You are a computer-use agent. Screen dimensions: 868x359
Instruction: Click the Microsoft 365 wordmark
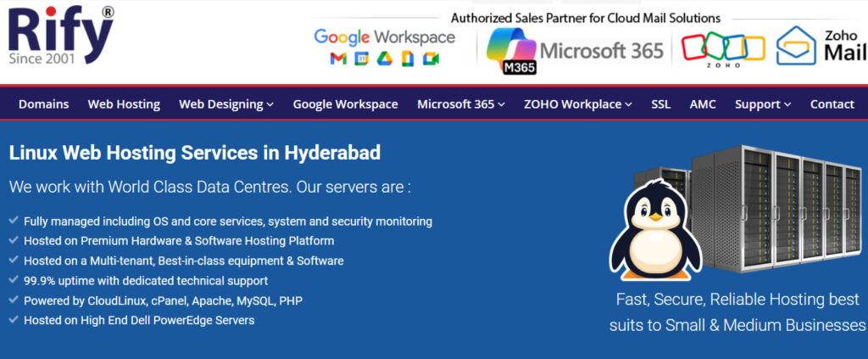point(602,51)
